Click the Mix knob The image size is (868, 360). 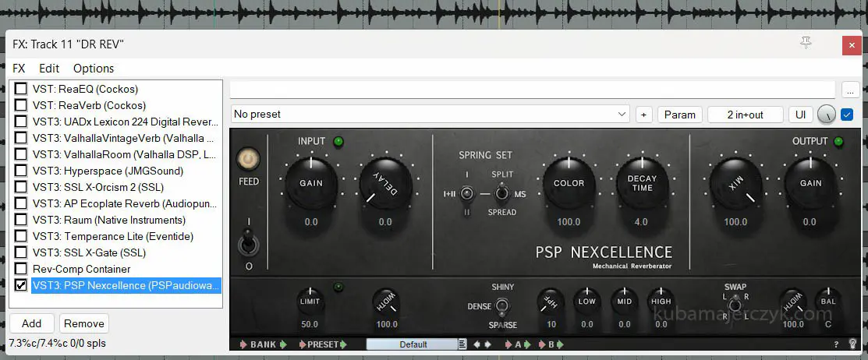(735, 184)
